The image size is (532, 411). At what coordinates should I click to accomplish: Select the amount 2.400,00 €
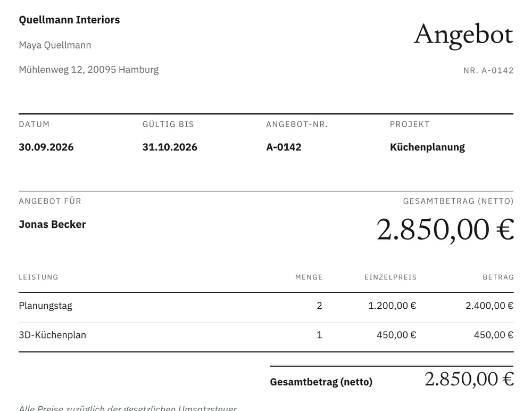click(489, 306)
